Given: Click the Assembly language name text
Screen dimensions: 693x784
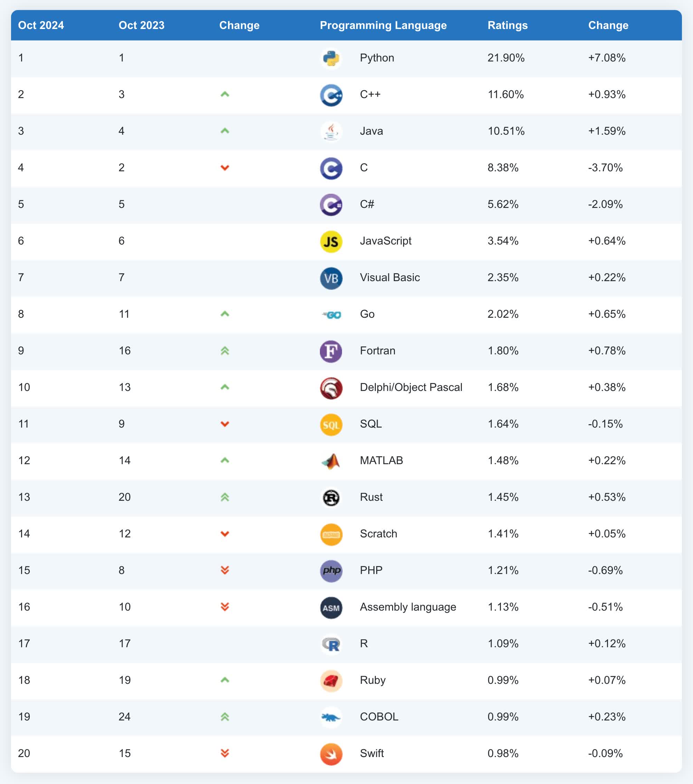Looking at the screenshot, I should 408,607.
